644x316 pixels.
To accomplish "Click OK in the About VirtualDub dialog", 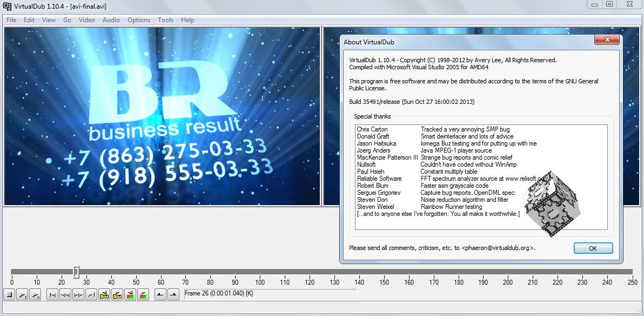I will tap(593, 248).
